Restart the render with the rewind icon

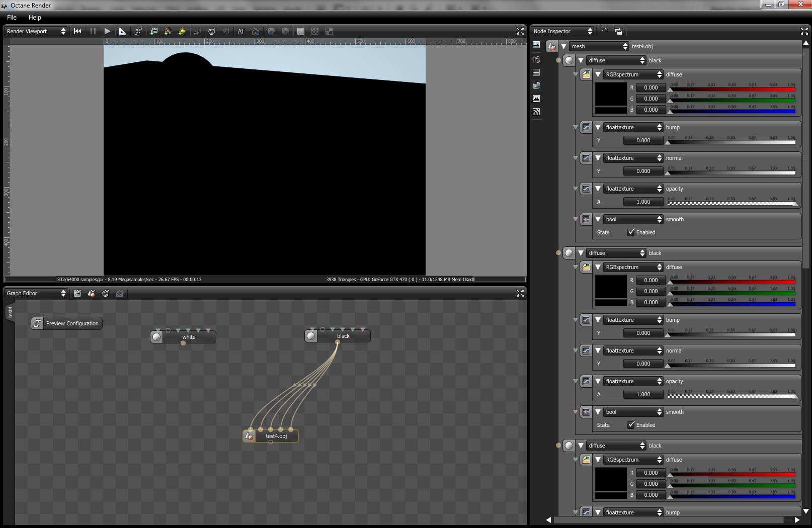pos(77,31)
